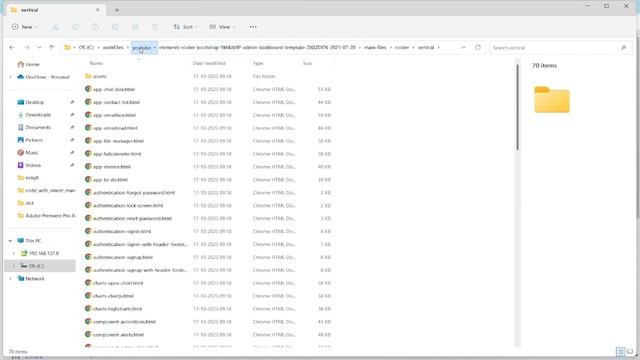
Task: Unpin Desktop using its pin icon
Action: click(72, 102)
